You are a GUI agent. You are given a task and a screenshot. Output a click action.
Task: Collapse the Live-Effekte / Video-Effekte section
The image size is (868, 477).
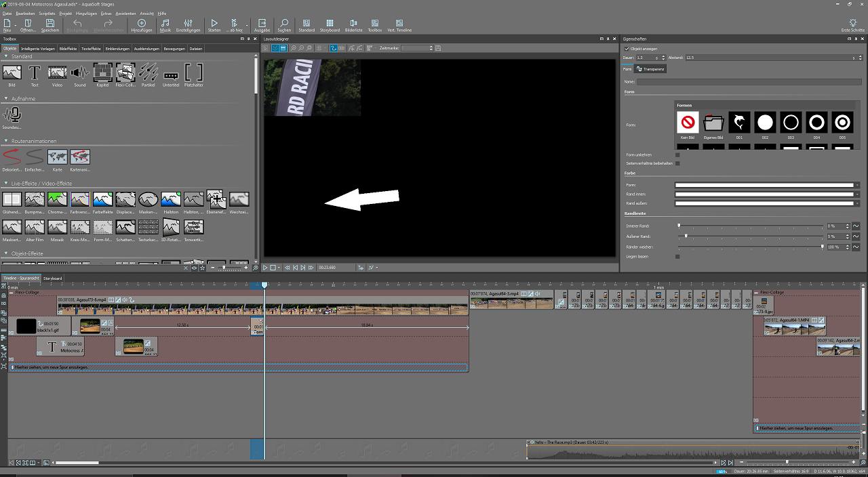[6, 184]
